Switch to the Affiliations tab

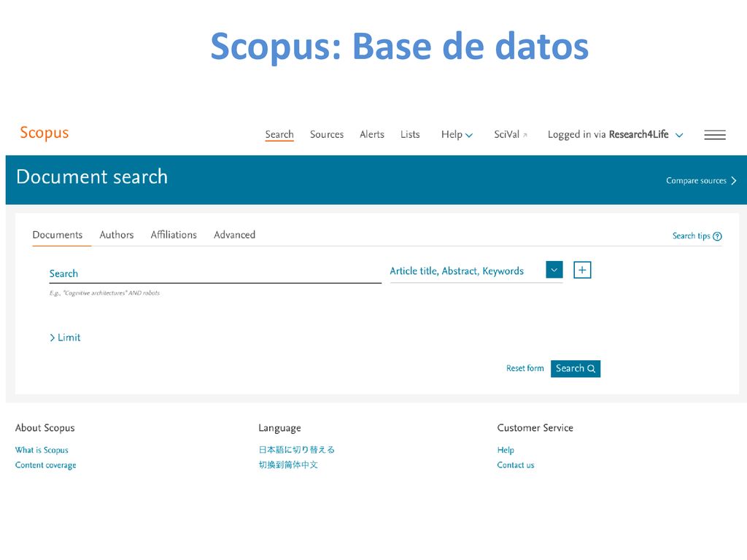click(174, 235)
